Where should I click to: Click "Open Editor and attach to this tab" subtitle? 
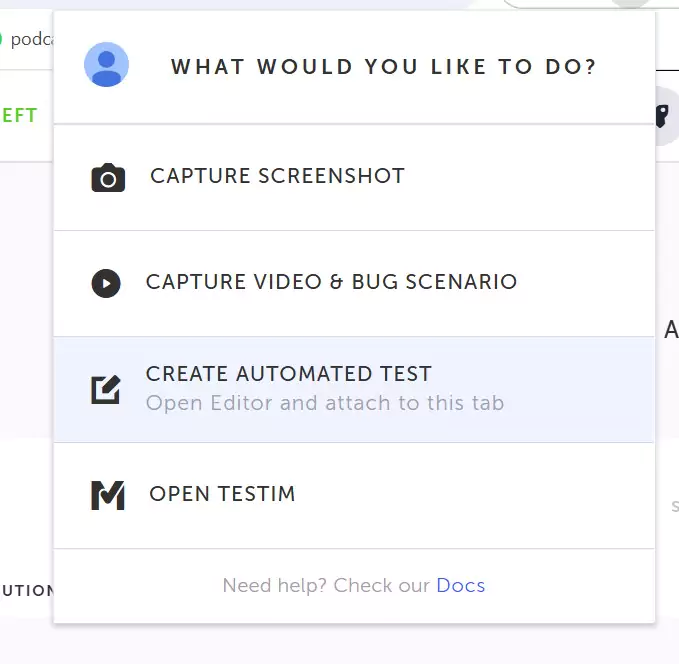coord(325,403)
